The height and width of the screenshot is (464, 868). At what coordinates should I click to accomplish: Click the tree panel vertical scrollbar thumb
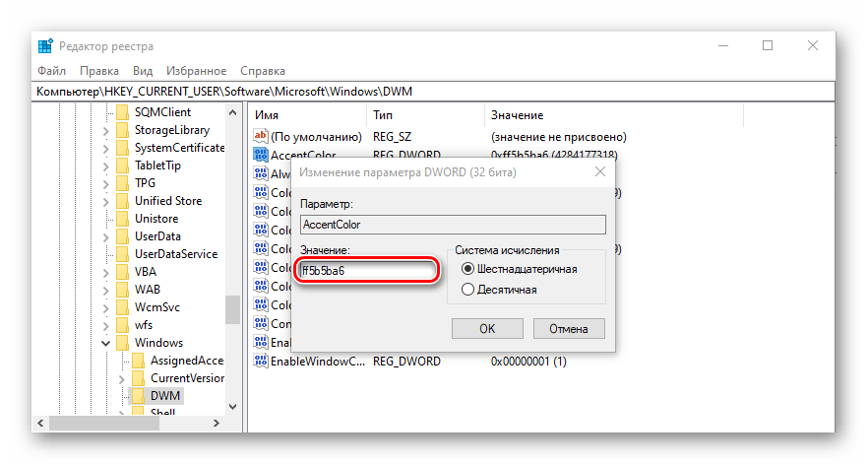232,308
